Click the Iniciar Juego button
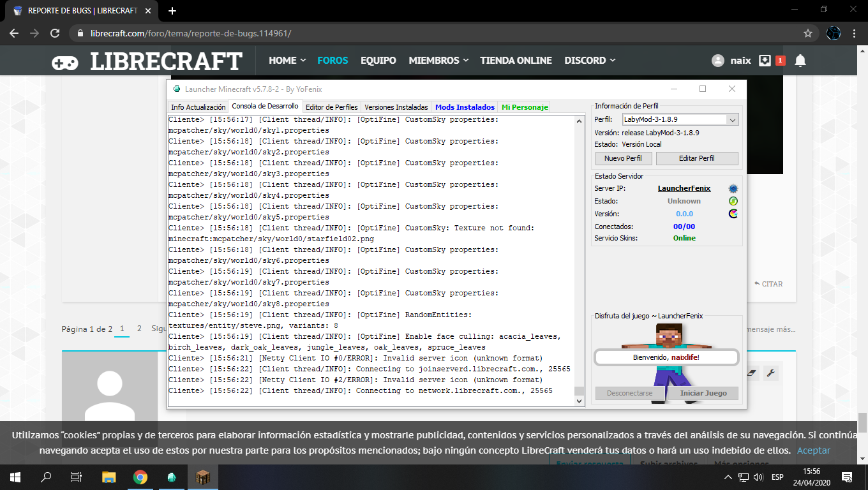Screen dimensions: 868x490 [x=703, y=393]
